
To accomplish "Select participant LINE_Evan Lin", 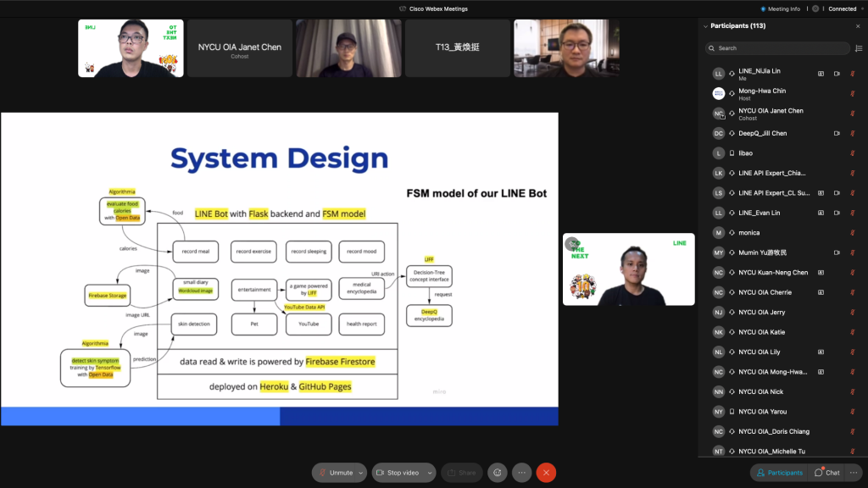I will pyautogui.click(x=782, y=213).
